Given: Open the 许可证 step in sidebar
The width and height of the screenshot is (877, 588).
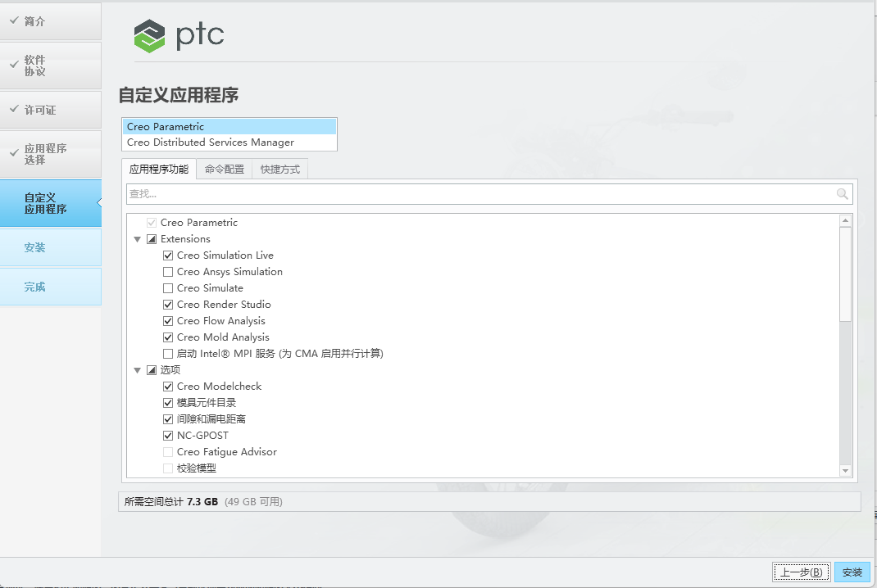Looking at the screenshot, I should pyautogui.click(x=50, y=110).
